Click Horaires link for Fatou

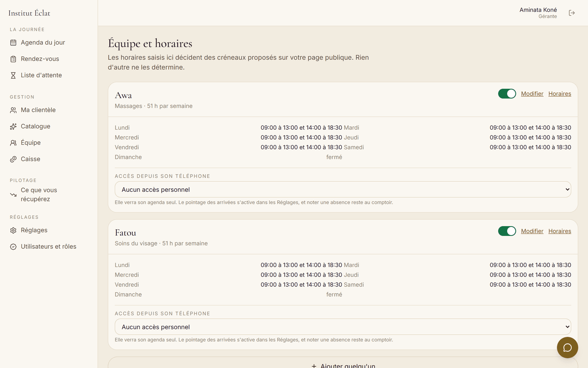(x=560, y=231)
